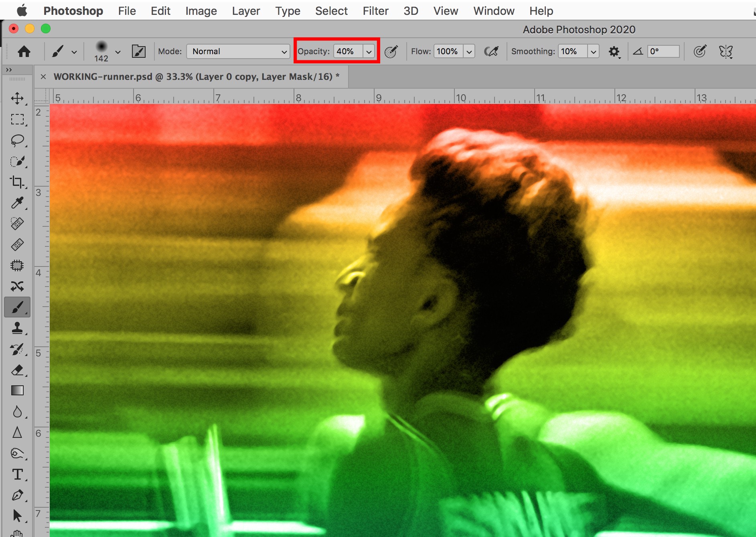Screen dimensions: 756x537
Task: Select the Eyedropper tool
Action: pos(17,203)
